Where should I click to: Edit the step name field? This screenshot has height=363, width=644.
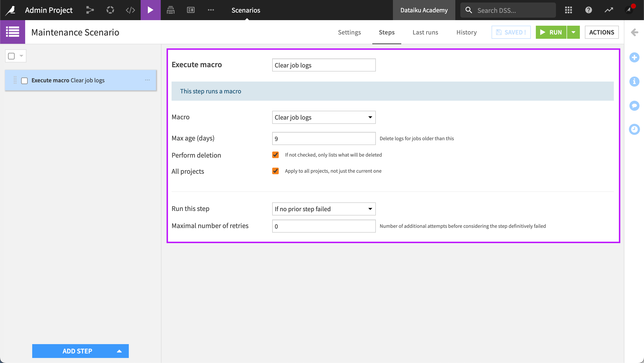click(324, 65)
